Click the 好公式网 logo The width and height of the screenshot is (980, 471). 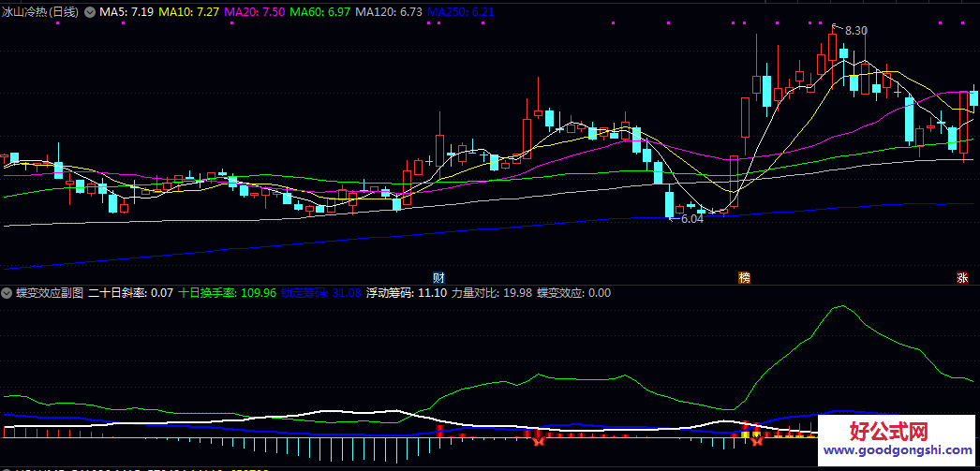888,431
